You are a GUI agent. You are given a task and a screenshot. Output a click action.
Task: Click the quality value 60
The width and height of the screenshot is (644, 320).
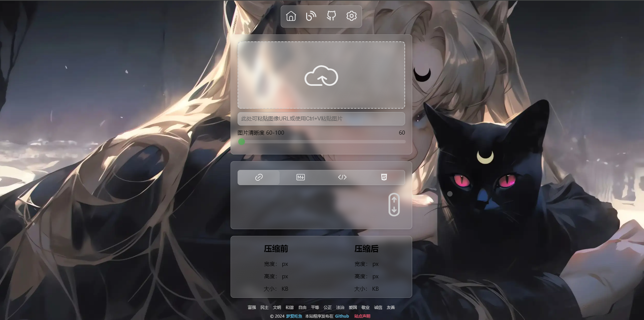(x=402, y=133)
